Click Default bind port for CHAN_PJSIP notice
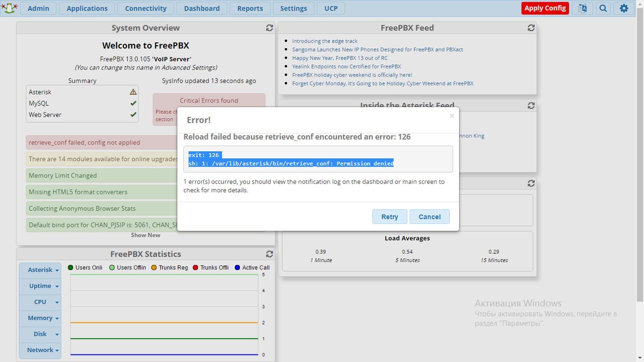This screenshot has width=644, height=362. tap(101, 225)
